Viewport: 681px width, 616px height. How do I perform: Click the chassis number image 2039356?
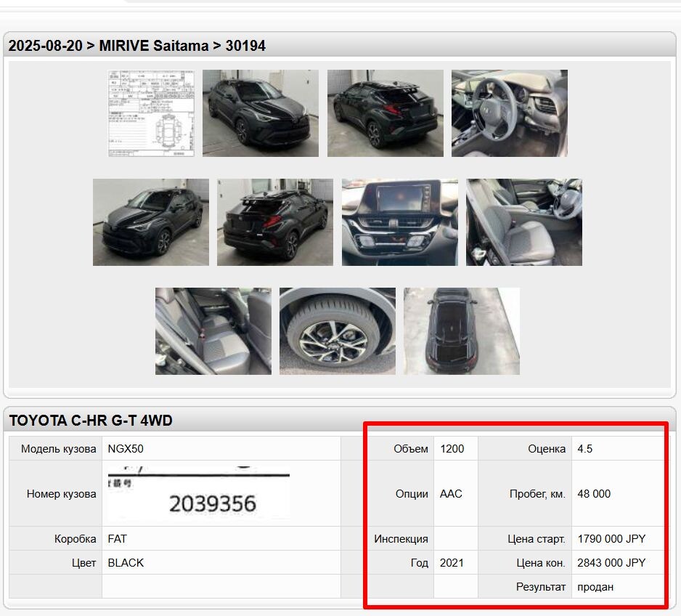(x=199, y=493)
